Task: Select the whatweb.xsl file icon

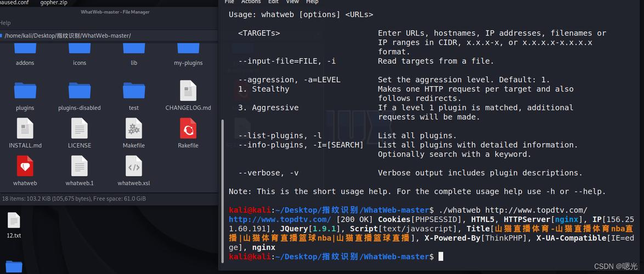Action: (134, 165)
